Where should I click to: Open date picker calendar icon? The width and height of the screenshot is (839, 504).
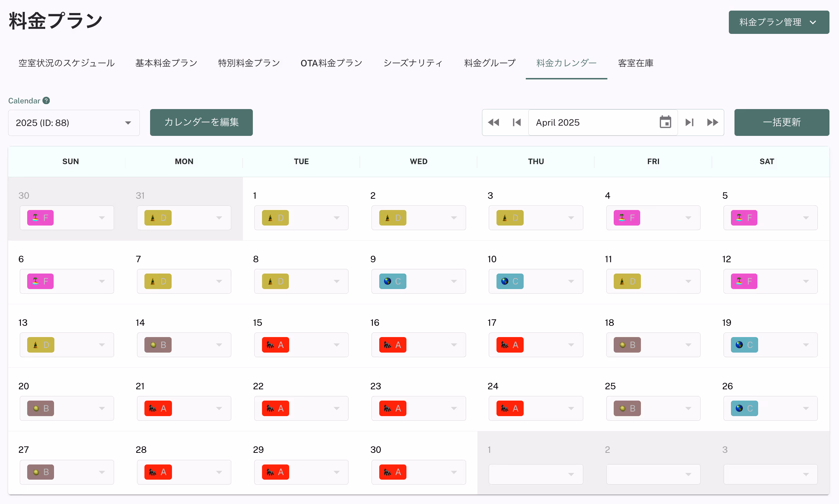coord(665,122)
